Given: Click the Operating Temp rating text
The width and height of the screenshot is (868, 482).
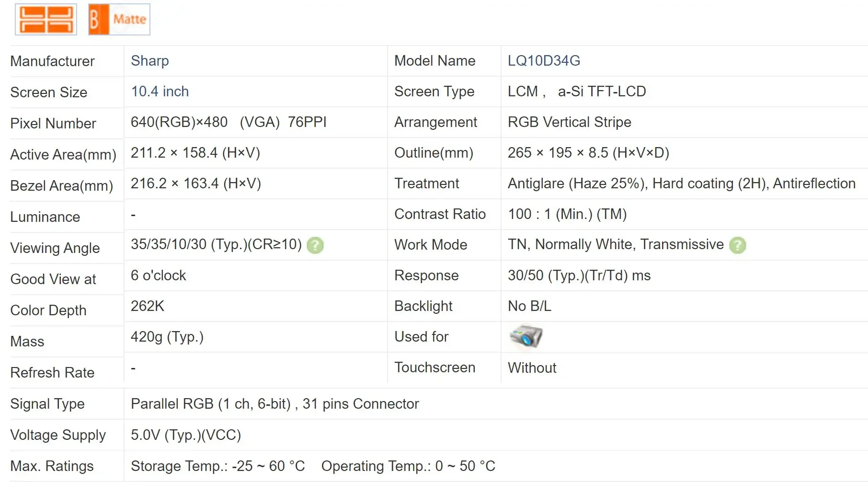Looking at the screenshot, I should [408, 466].
